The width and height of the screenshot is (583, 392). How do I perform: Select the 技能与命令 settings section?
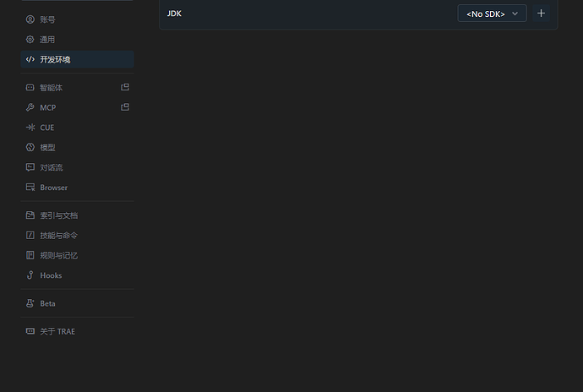[x=78, y=236]
